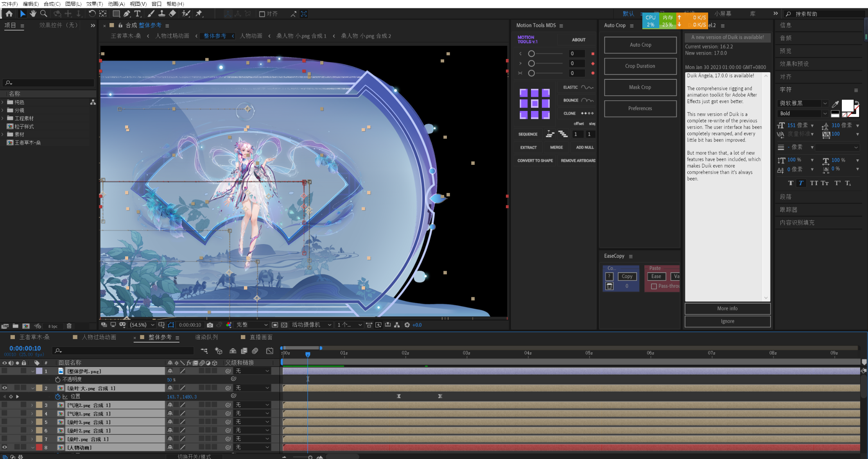Select the Type text tool

click(x=138, y=14)
